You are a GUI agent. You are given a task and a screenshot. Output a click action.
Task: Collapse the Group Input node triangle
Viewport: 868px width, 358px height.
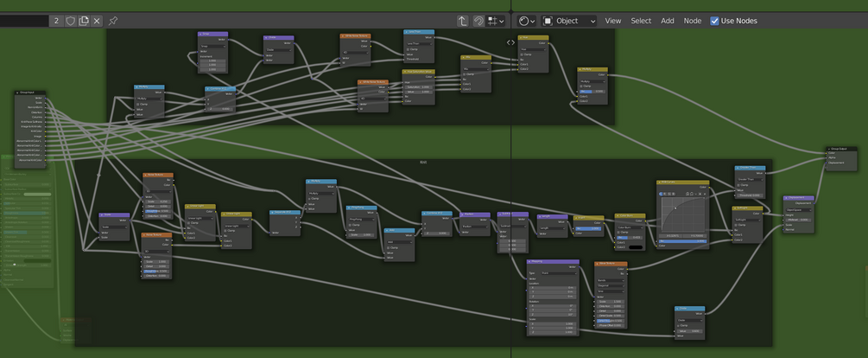click(18, 93)
